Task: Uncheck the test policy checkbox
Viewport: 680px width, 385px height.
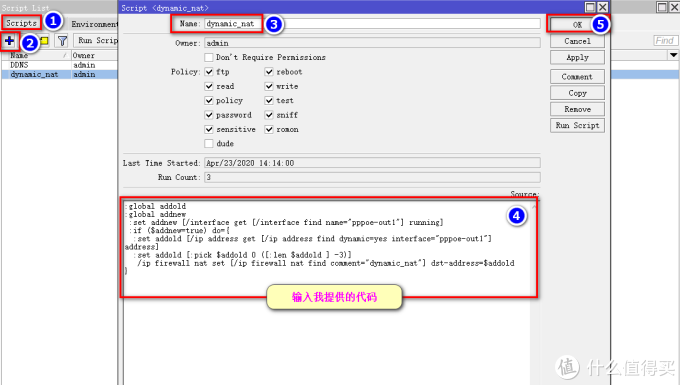Action: pos(269,101)
